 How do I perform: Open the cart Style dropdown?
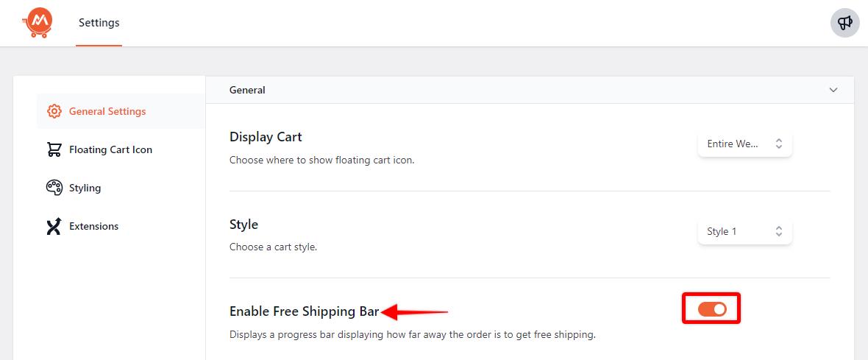click(x=744, y=231)
